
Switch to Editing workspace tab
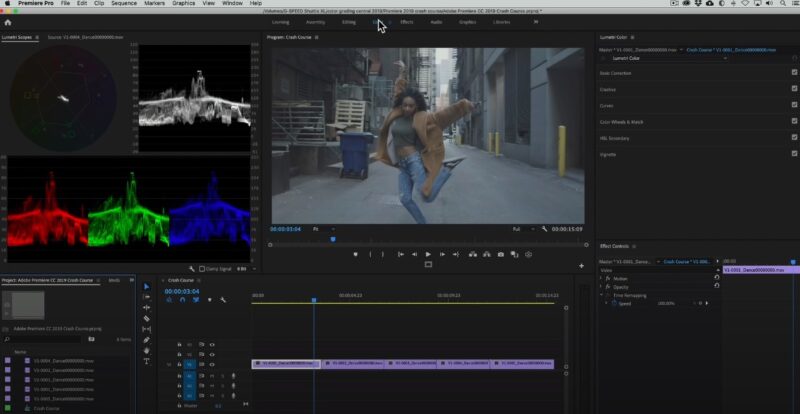[x=349, y=22]
